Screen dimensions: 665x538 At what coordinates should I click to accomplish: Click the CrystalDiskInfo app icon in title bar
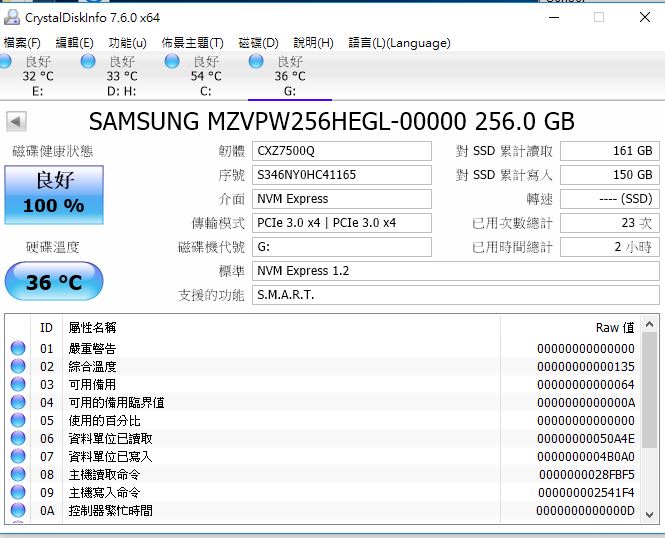tap(11, 17)
